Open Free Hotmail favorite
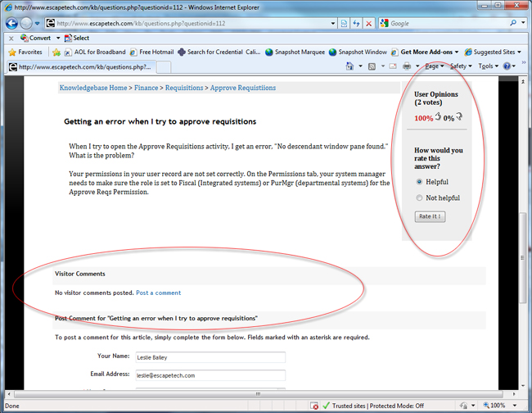 tap(151, 52)
